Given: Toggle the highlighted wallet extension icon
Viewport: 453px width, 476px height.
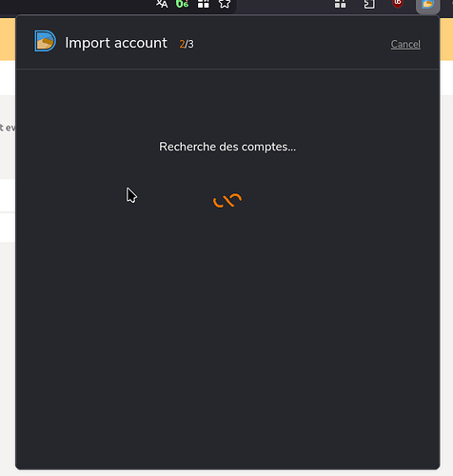Looking at the screenshot, I should click(x=427, y=5).
